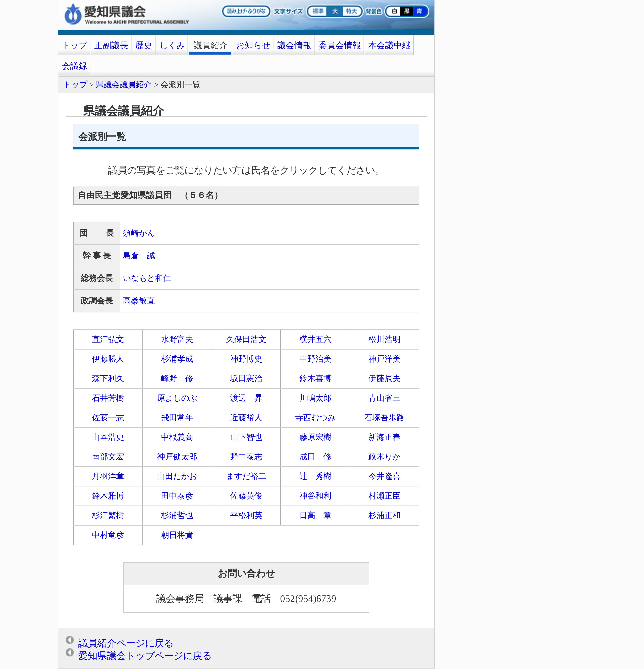Choose black background color
Screen dimensions: 644x669
coord(406,11)
